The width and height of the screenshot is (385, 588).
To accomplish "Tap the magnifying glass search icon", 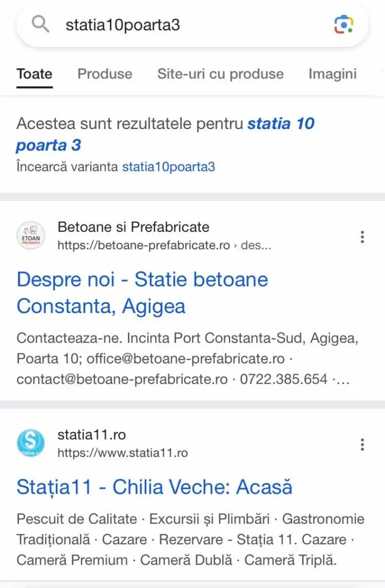I will (x=40, y=24).
